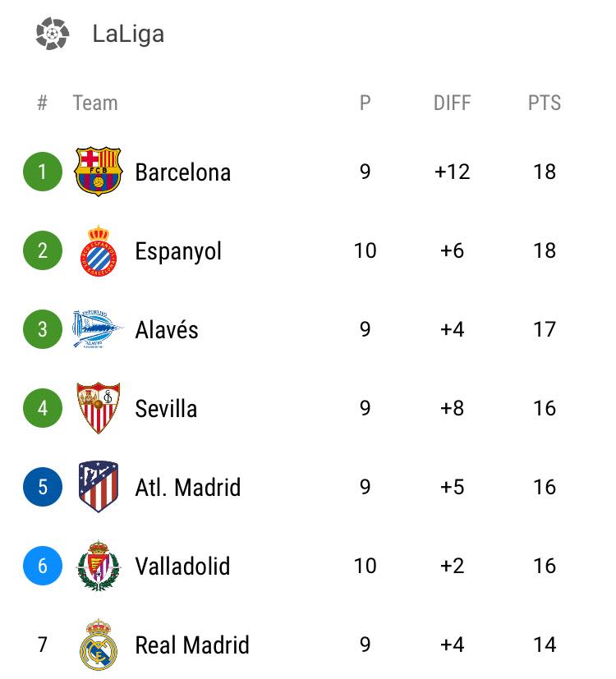
Task: Open the Real Madrid team name
Action: [192, 645]
